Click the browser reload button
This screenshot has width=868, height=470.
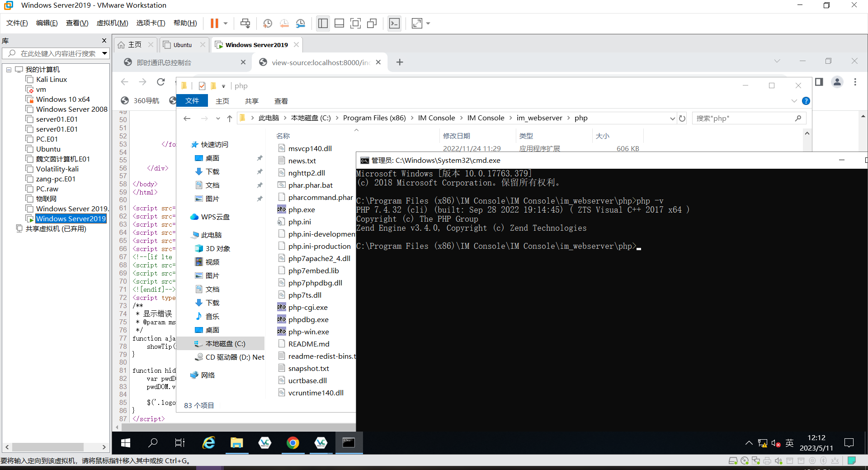(160, 82)
